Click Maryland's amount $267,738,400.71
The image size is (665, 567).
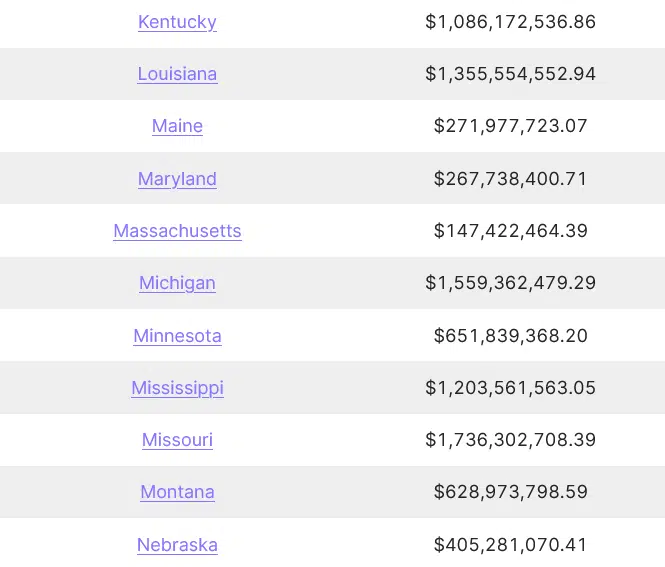pos(511,179)
